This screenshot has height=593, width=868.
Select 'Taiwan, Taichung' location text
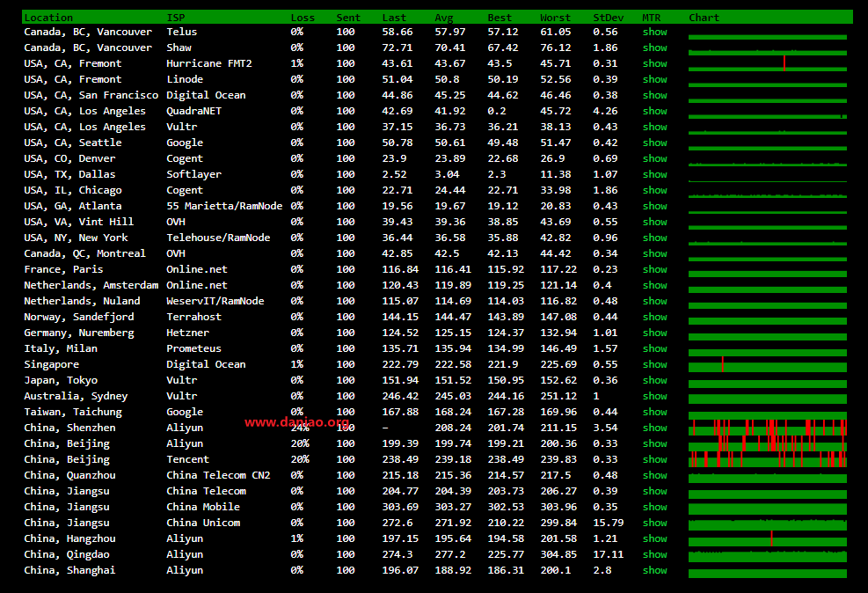pos(72,412)
